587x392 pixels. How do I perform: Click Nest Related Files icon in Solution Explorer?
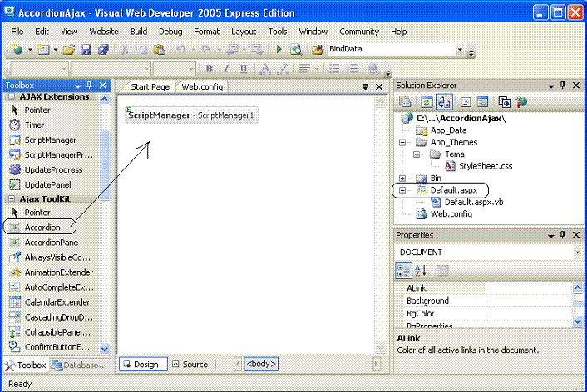coord(444,102)
